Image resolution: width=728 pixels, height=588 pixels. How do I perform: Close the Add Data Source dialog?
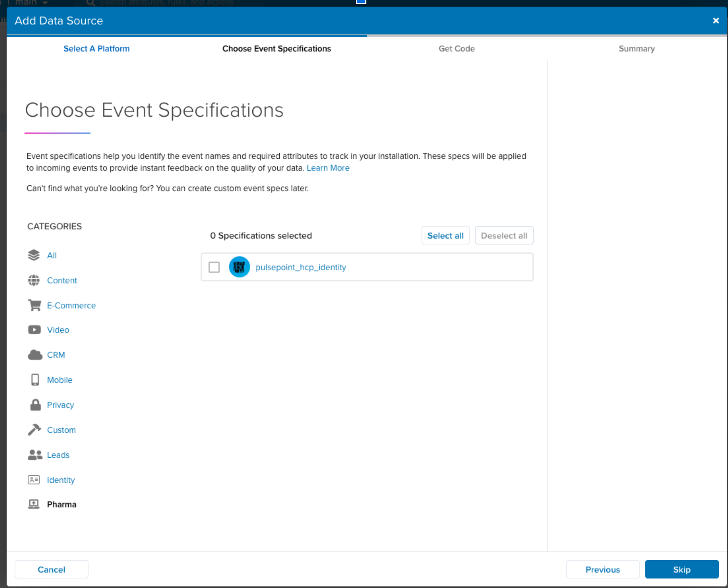tap(716, 21)
